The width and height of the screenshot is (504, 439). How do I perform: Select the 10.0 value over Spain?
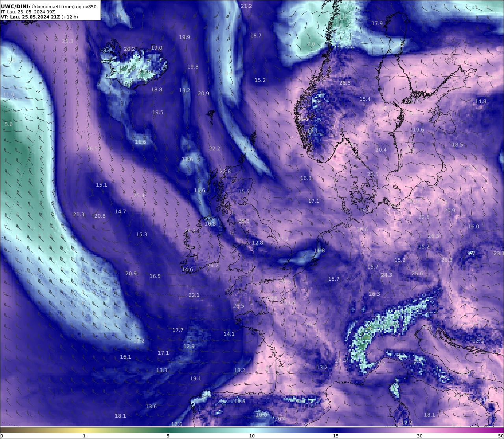(x=261, y=415)
